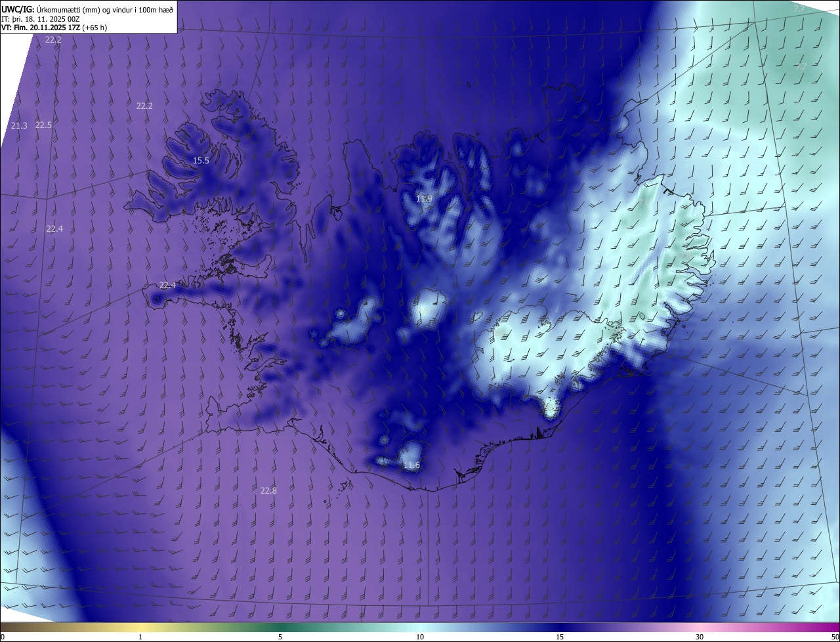The width and height of the screenshot is (840, 642).
Task: Click the 11.6 value on the south coast
Action: (x=411, y=465)
